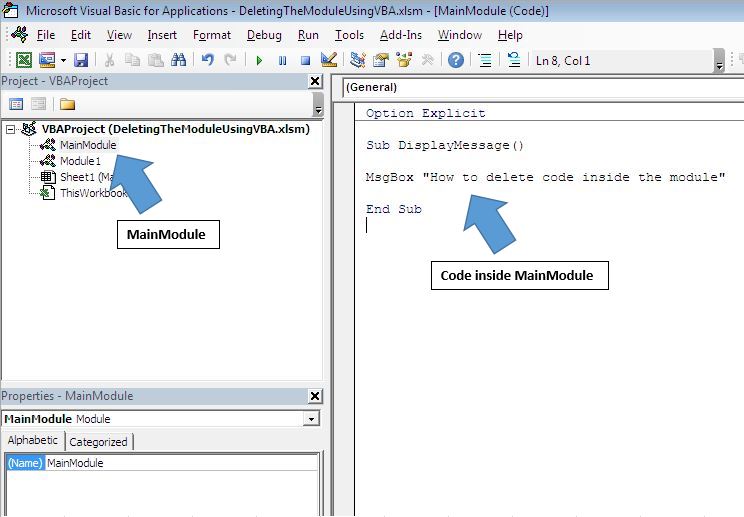
Task: Click the View Code icon in Project pane
Action: pos(16,104)
